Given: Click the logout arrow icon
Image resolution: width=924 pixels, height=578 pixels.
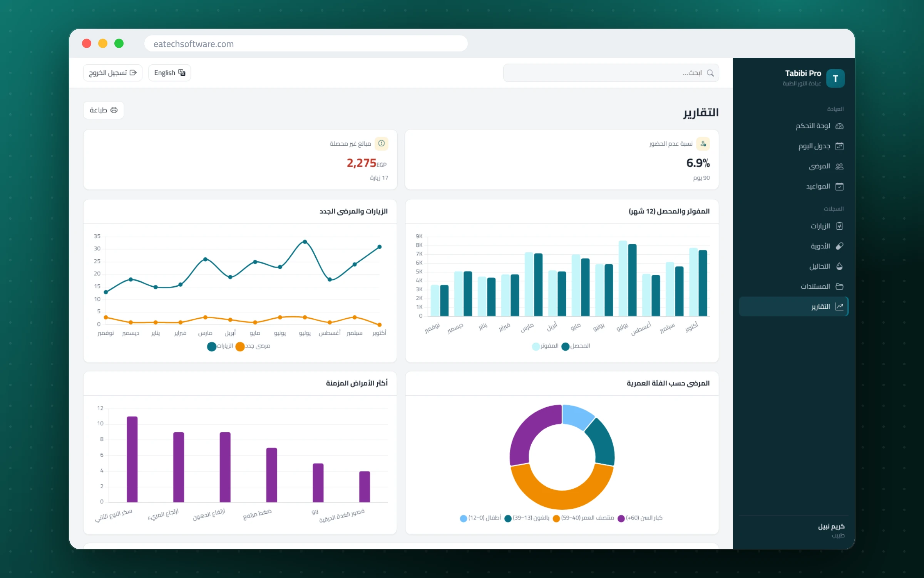Looking at the screenshot, I should pyautogui.click(x=133, y=73).
